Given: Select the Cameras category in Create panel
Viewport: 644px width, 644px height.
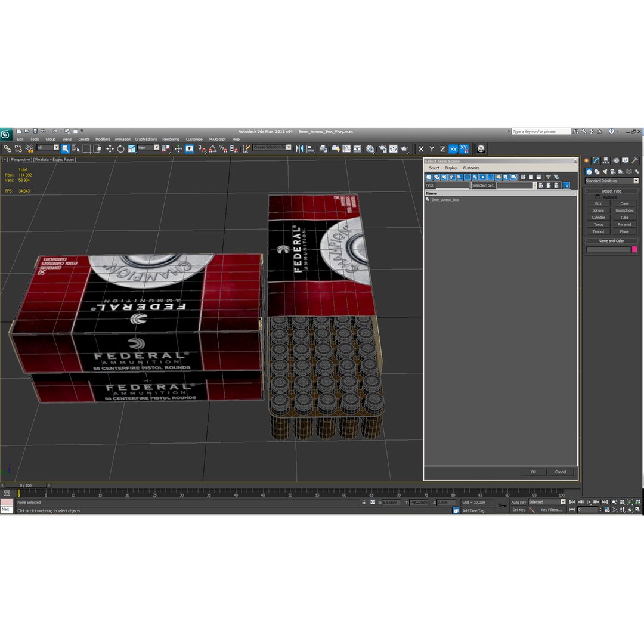Looking at the screenshot, I should click(613, 172).
